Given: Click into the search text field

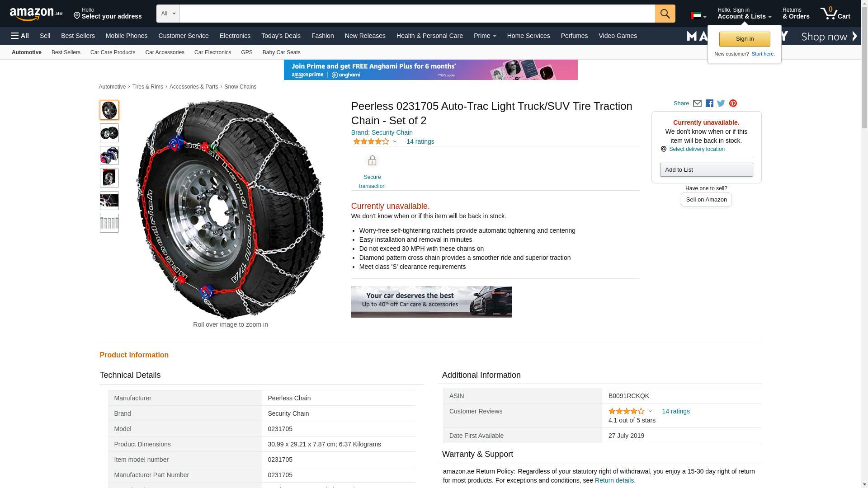Looking at the screenshot, I should pyautogui.click(x=417, y=14).
